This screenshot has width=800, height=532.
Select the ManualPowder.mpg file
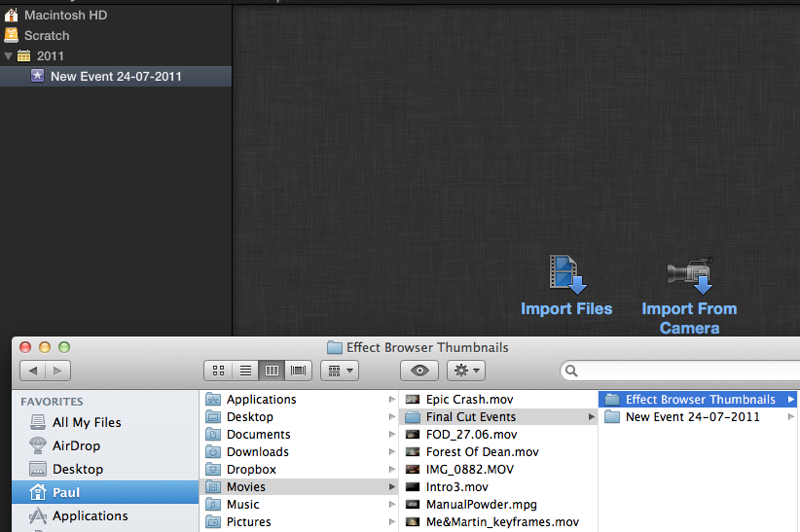tap(498, 505)
